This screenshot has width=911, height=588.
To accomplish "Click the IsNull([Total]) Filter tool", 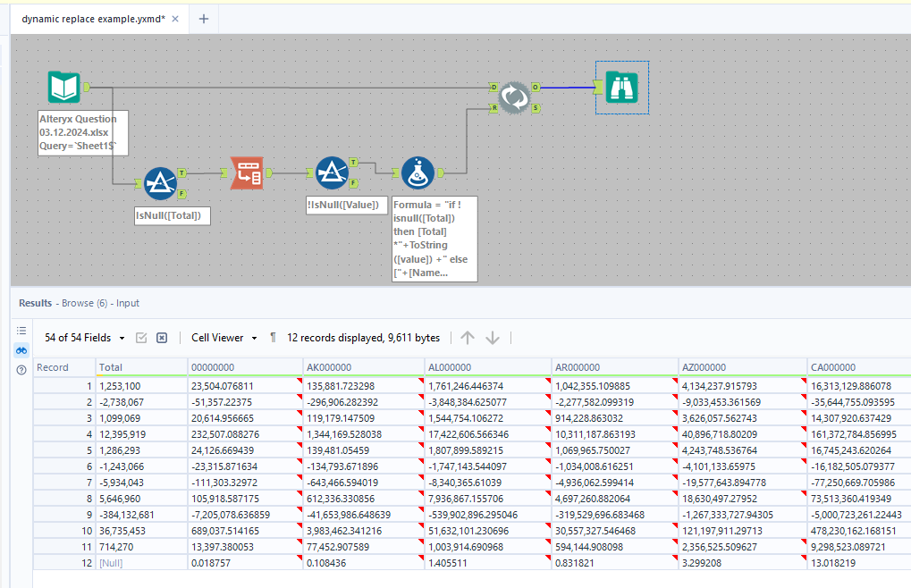I will pyautogui.click(x=160, y=184).
